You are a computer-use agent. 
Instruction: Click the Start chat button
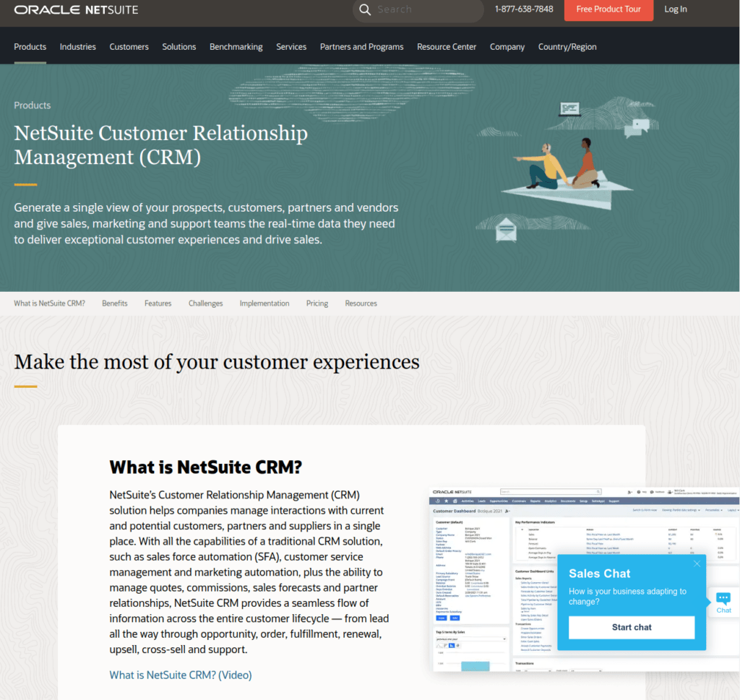point(632,627)
